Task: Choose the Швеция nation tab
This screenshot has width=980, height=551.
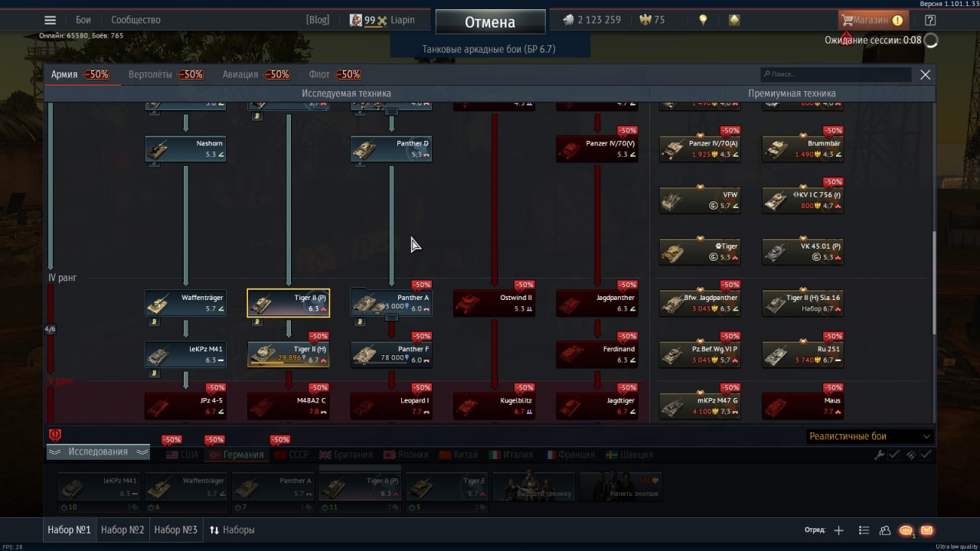Action: click(x=629, y=455)
